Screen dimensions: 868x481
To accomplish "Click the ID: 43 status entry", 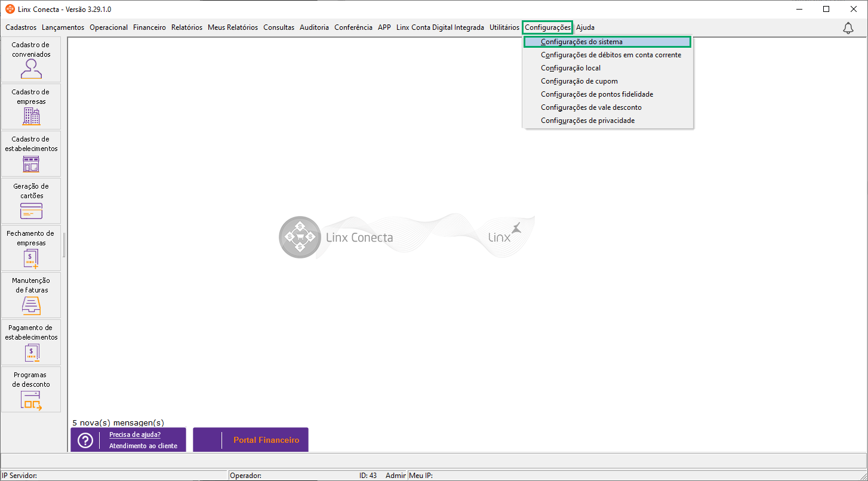I will (368, 476).
